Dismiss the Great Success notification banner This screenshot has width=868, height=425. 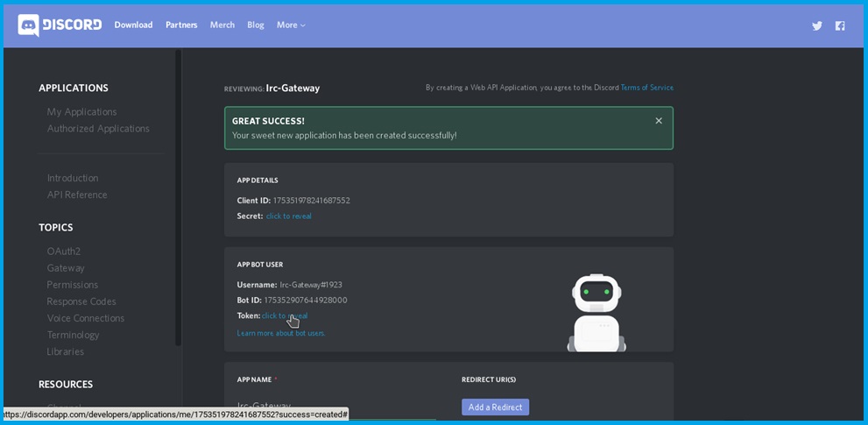point(659,121)
